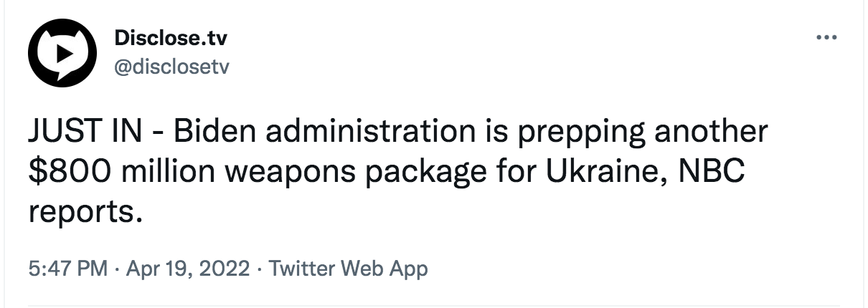
Task: Open the three-dot More options menu
Action: [827, 37]
